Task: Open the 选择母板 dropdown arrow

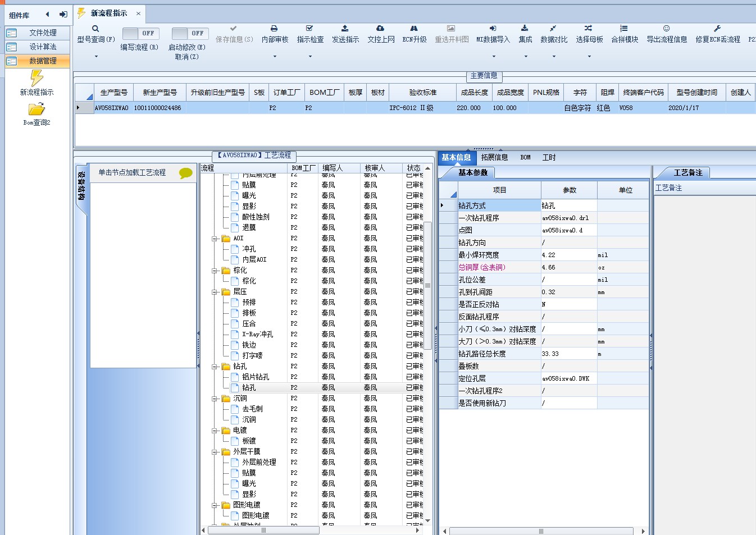Action: (x=589, y=56)
